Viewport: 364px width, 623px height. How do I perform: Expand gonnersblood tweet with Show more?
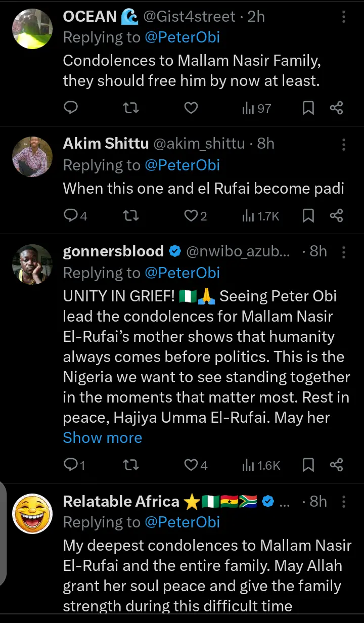pyautogui.click(x=102, y=437)
